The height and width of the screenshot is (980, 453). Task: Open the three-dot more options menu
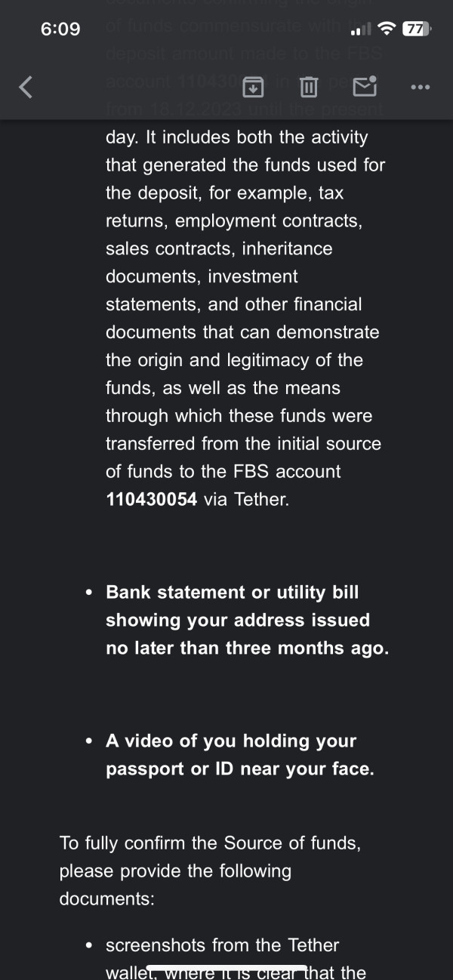coord(420,88)
